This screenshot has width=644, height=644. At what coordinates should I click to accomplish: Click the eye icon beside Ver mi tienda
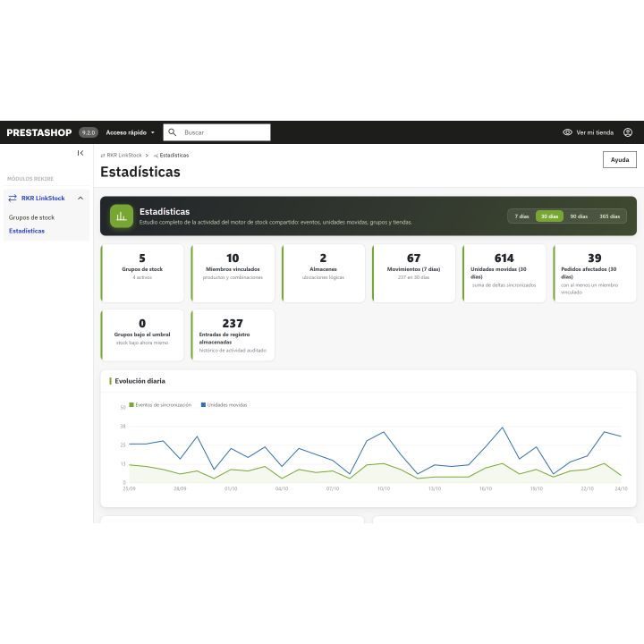567,132
